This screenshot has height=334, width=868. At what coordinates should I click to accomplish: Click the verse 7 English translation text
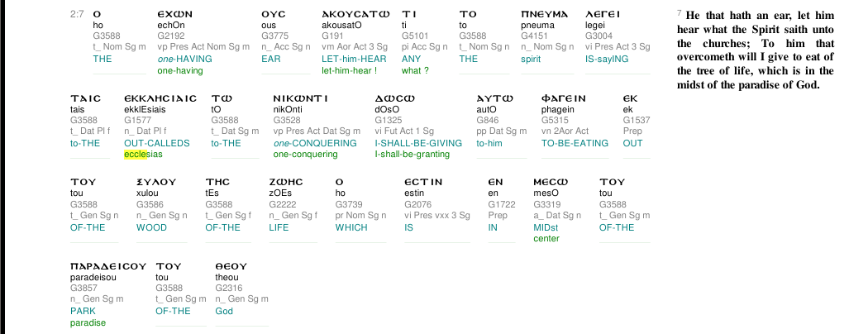(x=755, y=50)
